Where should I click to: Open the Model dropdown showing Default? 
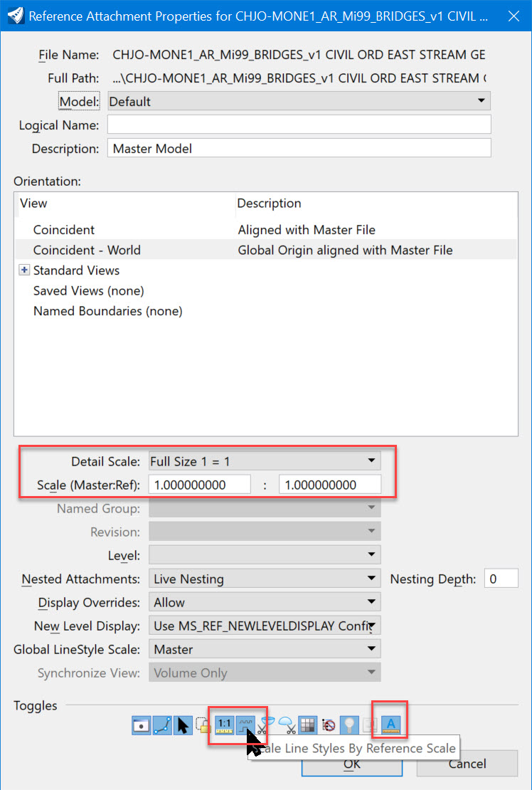[x=299, y=101]
